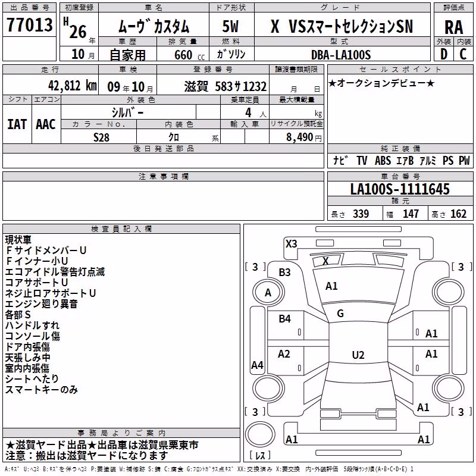Click engine displacement 660 cc
Viewport: 476px width, 476px height.
pos(189,55)
